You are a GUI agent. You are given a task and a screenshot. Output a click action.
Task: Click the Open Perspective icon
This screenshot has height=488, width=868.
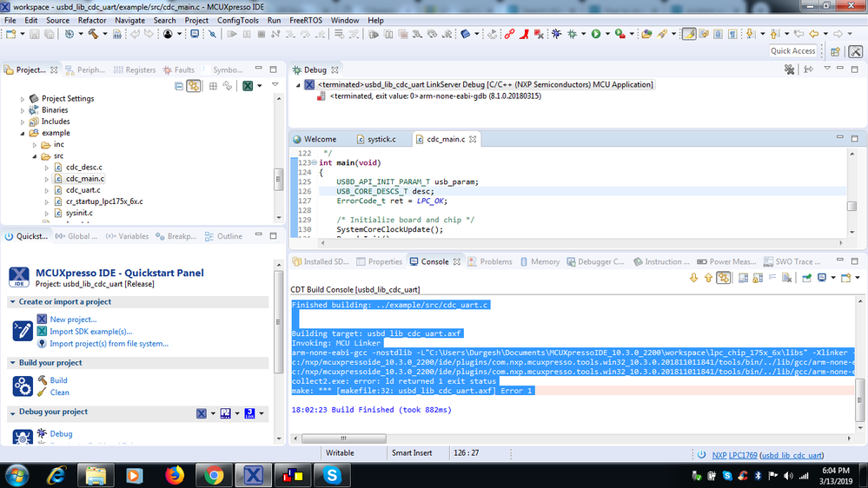click(x=835, y=51)
